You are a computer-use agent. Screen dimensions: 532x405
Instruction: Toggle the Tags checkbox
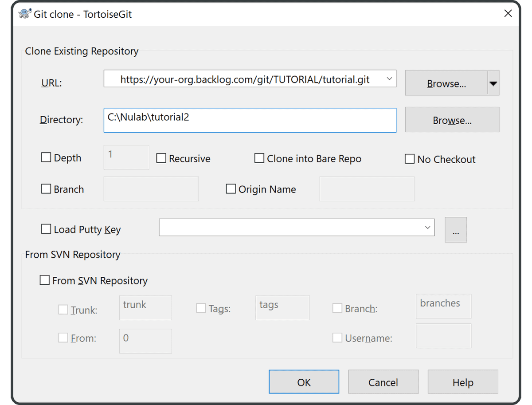pyautogui.click(x=201, y=308)
